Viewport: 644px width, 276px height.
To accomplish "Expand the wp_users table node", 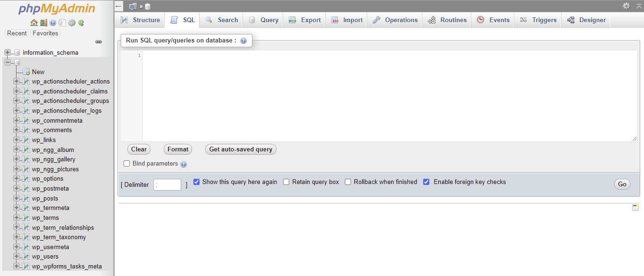I will [x=17, y=256].
